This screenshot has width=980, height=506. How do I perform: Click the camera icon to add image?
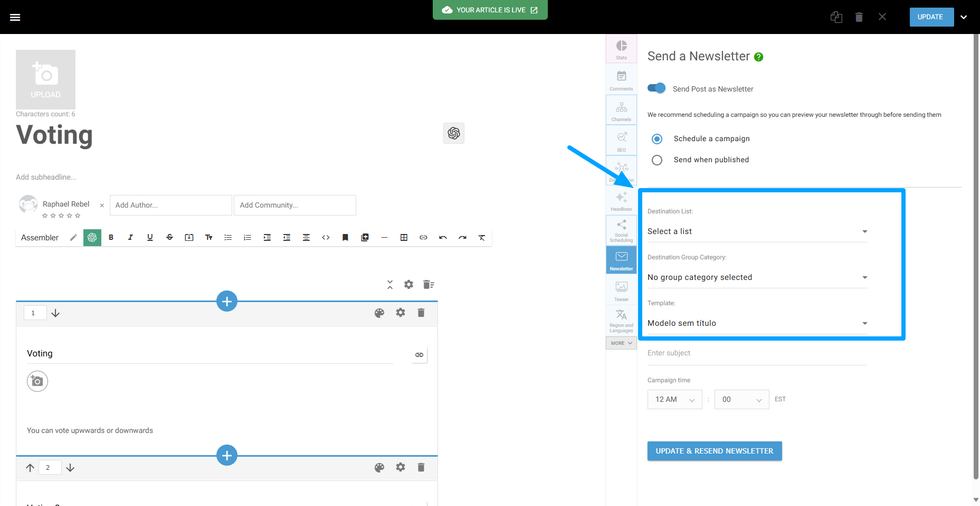(37, 381)
